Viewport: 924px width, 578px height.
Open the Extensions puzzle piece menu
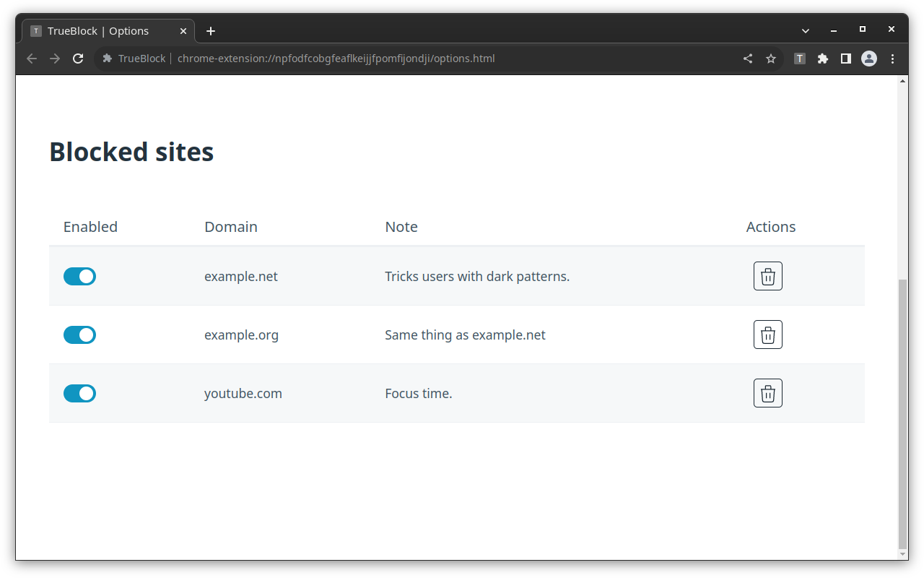822,59
